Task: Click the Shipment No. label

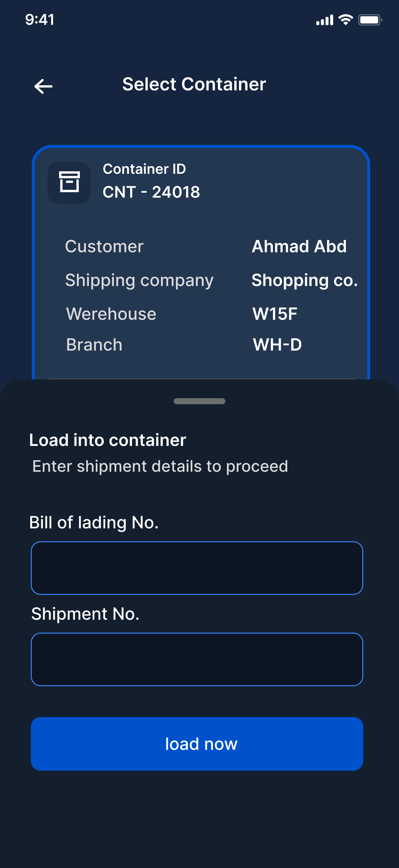Action: coord(85,614)
